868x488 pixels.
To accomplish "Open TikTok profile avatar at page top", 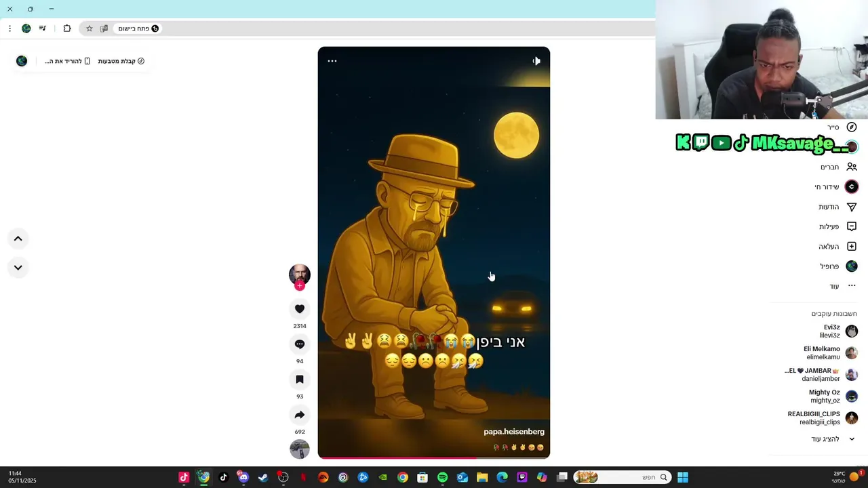I will 22,61.
